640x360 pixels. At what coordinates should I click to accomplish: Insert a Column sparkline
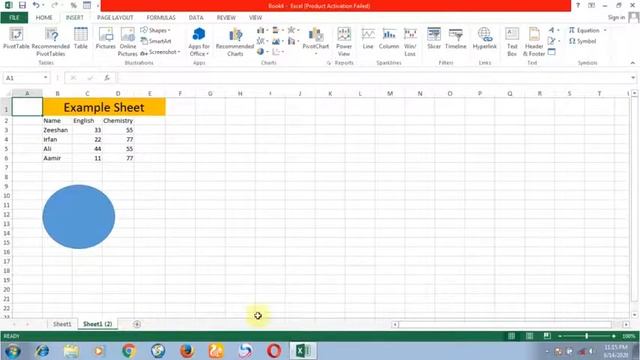point(389,38)
